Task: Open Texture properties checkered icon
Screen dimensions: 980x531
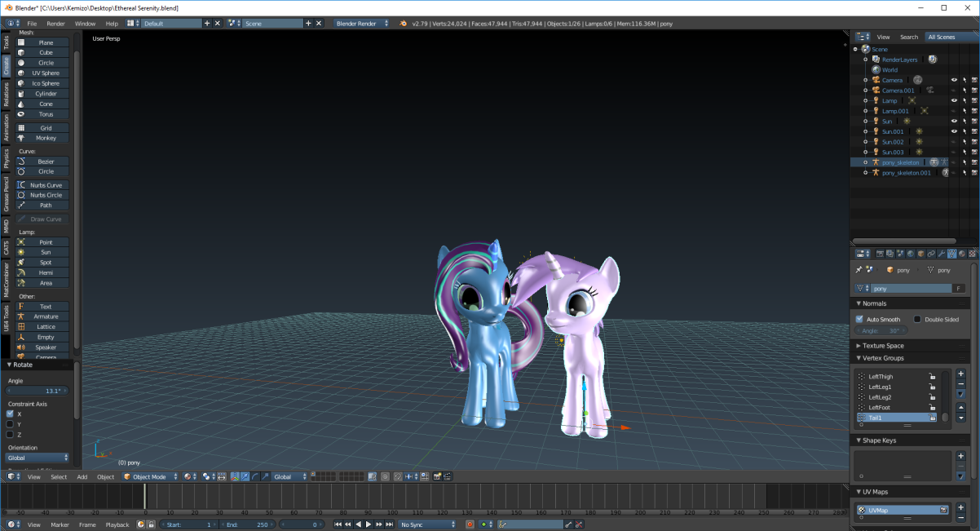Action: 973,254
